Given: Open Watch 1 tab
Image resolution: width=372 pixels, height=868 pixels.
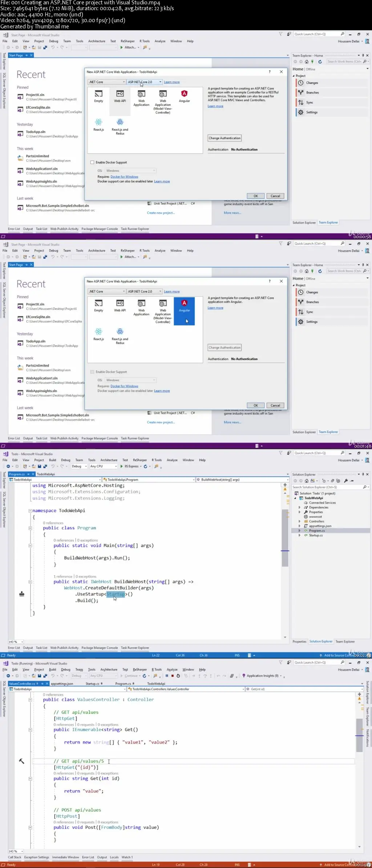Looking at the screenshot, I should point(127,857).
